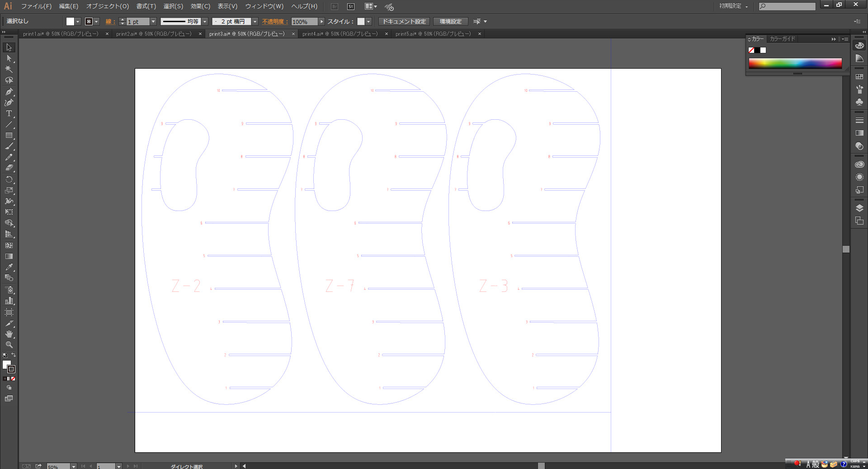Viewport: 868px width, 469px height.
Task: Select the Curvature tool
Action: (9, 102)
